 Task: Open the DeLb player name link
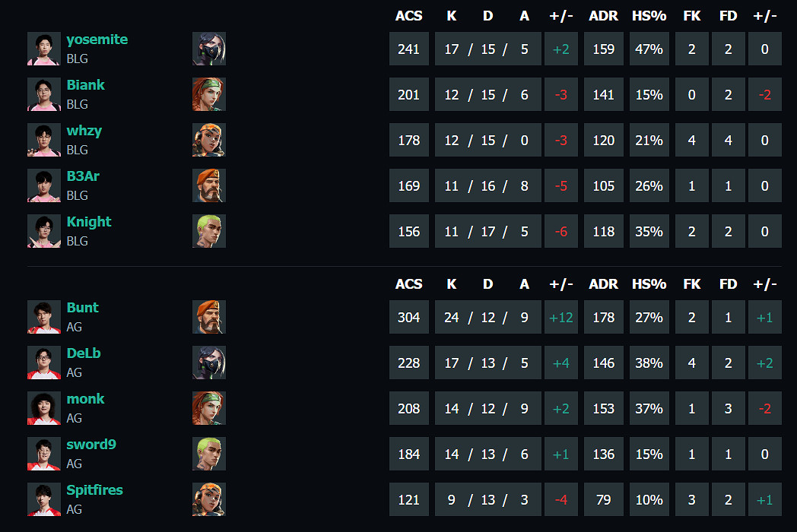coord(84,353)
